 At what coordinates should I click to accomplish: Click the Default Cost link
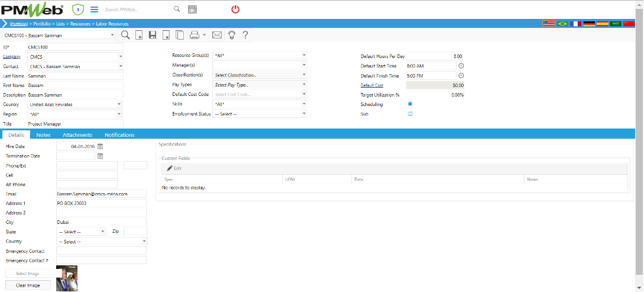pos(372,85)
